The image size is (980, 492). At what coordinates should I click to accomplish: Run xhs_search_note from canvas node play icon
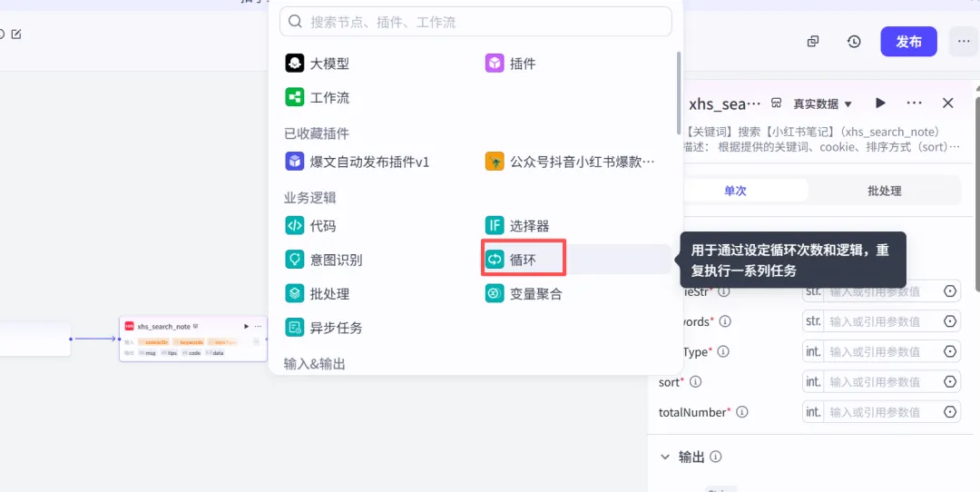pos(246,326)
